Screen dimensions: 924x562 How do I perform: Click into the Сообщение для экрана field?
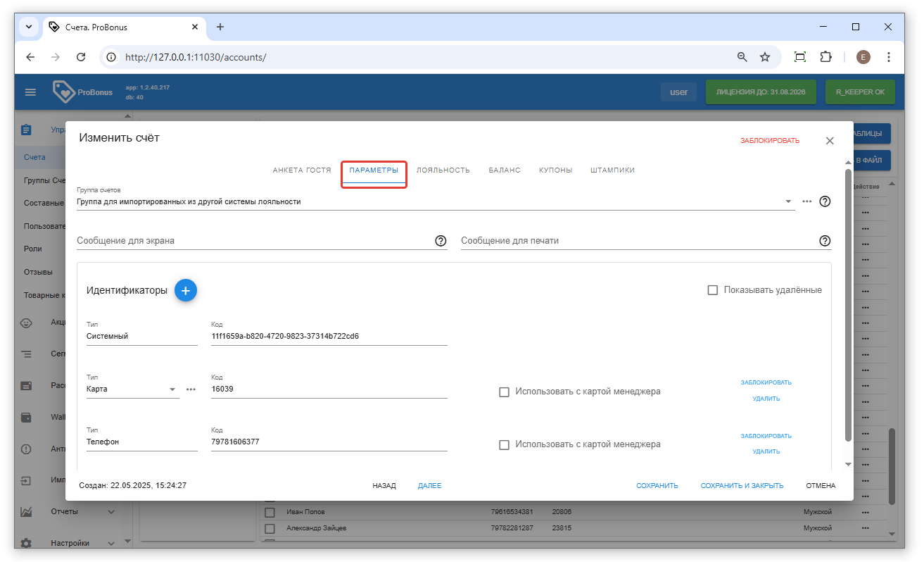pyautogui.click(x=253, y=241)
